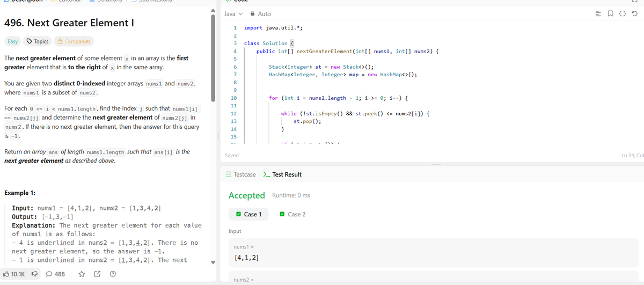The width and height of the screenshot is (644, 285).
Task: Reset code with the undo arrow icon
Action: click(x=634, y=13)
